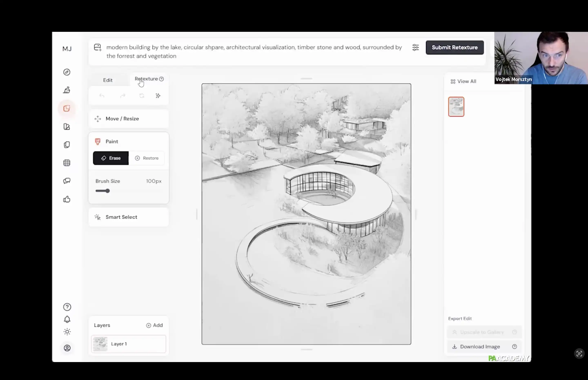Image resolution: width=588 pixels, height=380 pixels.
Task: Switch to the Retexture tab
Action: 146,79
